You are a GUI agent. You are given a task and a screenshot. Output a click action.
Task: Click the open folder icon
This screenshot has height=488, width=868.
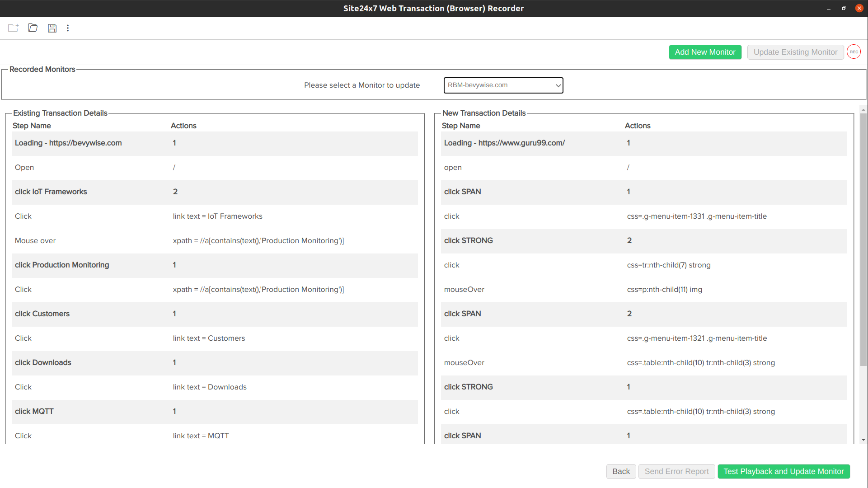[33, 28]
